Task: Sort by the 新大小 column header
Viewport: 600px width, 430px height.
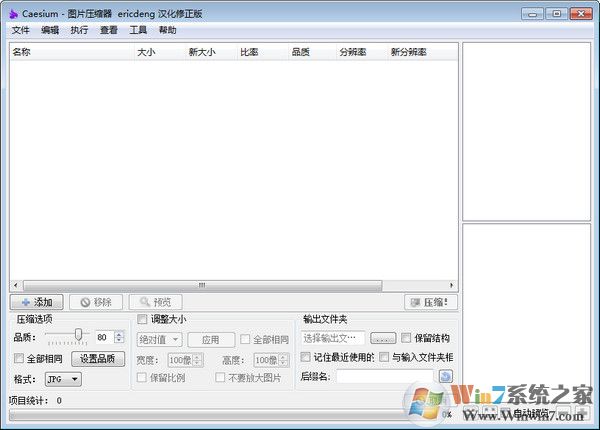Action: click(211, 52)
